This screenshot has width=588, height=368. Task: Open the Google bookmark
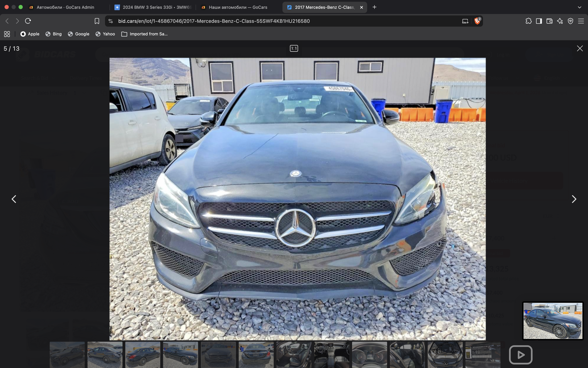click(78, 34)
